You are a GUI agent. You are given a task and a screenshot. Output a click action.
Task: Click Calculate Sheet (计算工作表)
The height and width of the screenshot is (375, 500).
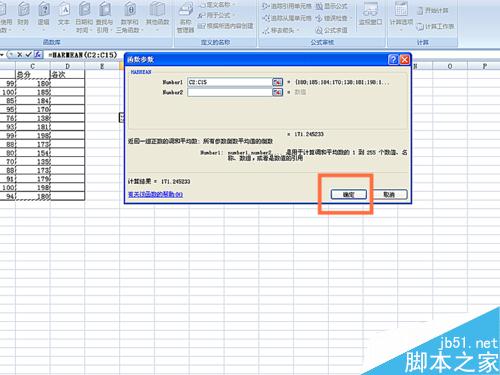coord(435,26)
